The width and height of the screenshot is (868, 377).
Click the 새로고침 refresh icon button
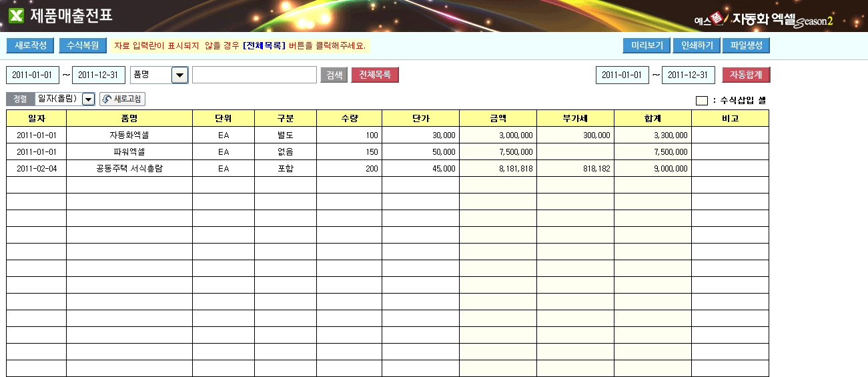(122, 99)
